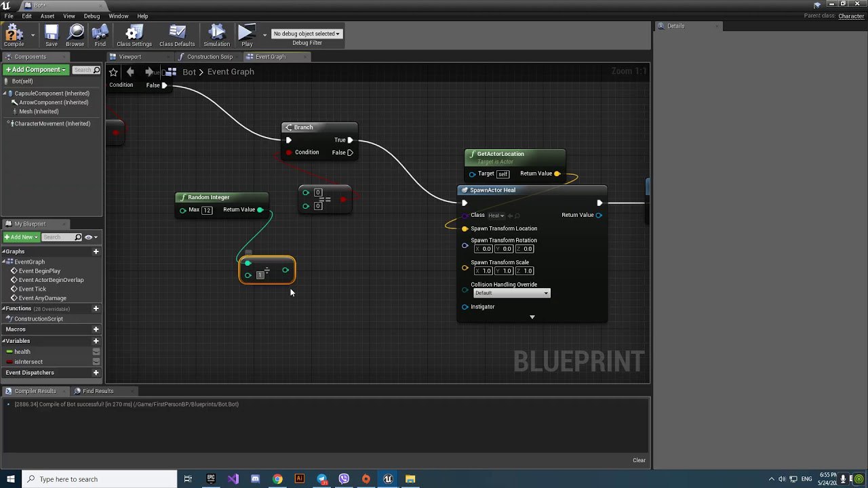This screenshot has width=868, height=488.
Task: Open the Window menu
Action: tap(118, 16)
